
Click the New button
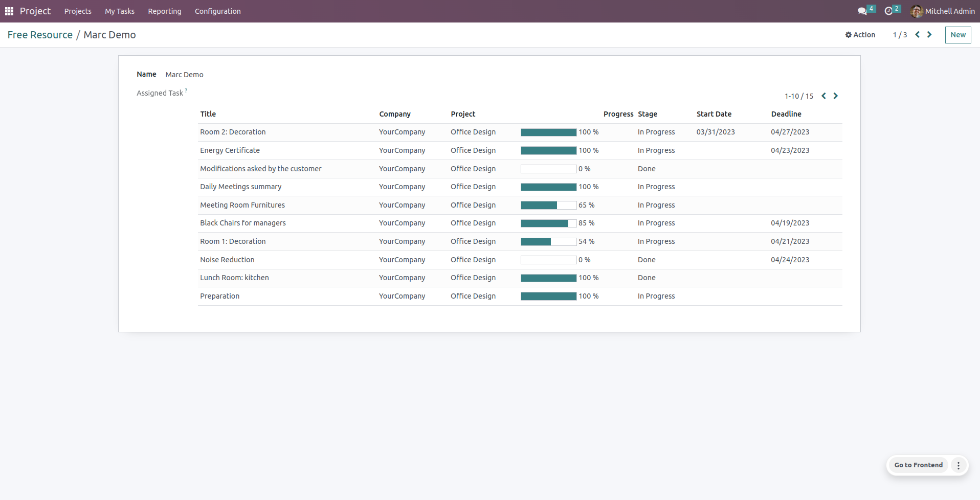(x=957, y=35)
